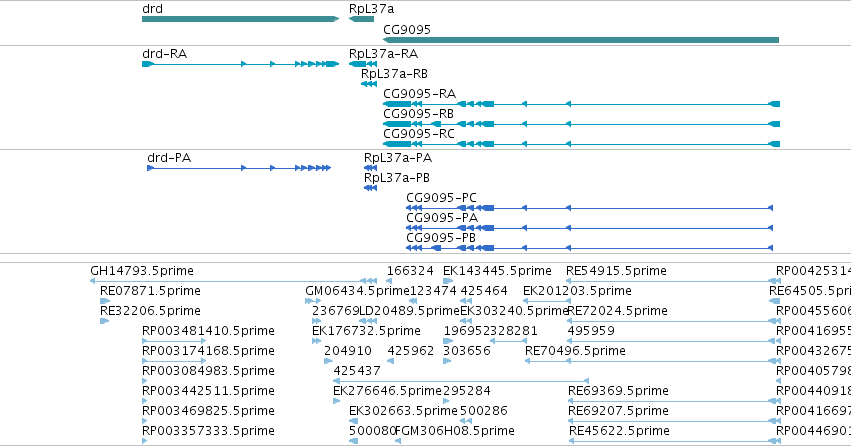Select protein label CG9095-PB
Image resolution: width=851 pixels, height=446 pixels.
441,238
